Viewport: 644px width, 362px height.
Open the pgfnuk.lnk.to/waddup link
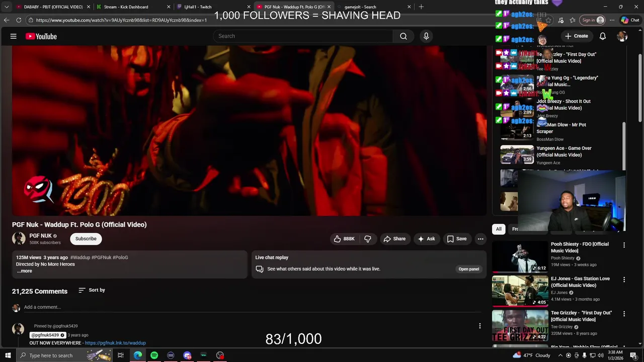point(115,343)
